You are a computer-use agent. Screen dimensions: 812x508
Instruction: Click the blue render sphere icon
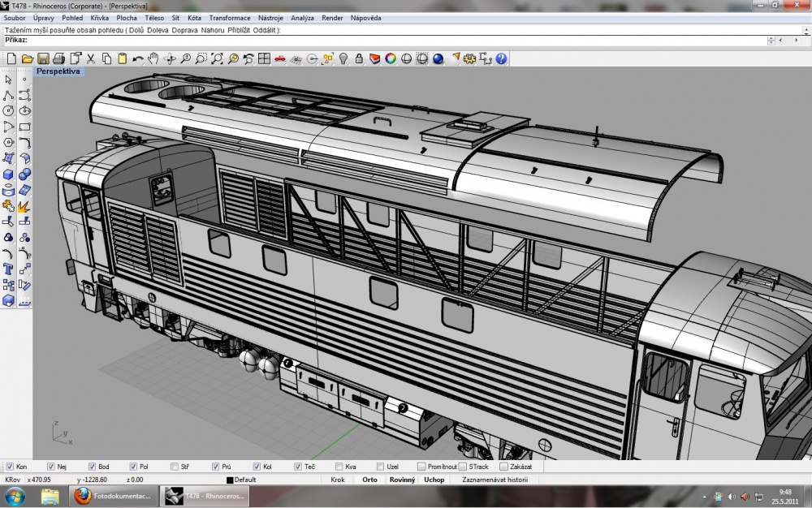[x=438, y=59]
